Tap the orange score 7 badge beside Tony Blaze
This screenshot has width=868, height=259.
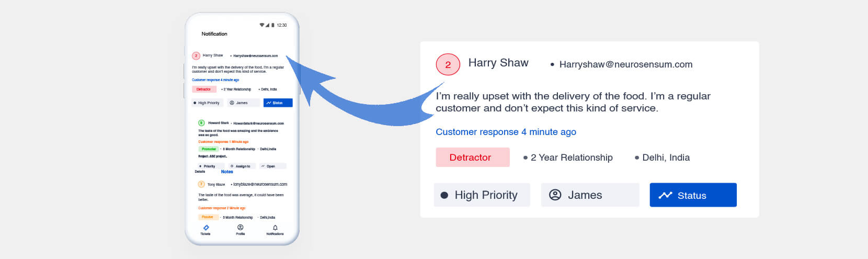(201, 184)
